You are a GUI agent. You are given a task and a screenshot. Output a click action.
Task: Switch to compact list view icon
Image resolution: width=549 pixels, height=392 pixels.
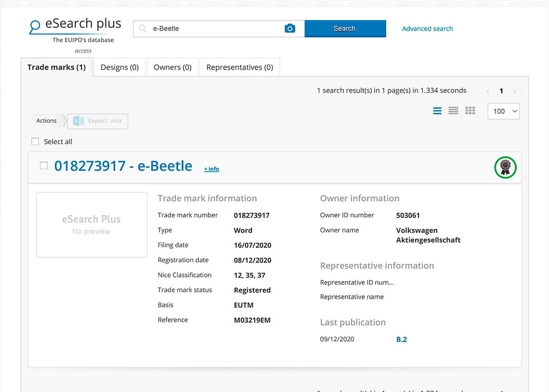(453, 111)
